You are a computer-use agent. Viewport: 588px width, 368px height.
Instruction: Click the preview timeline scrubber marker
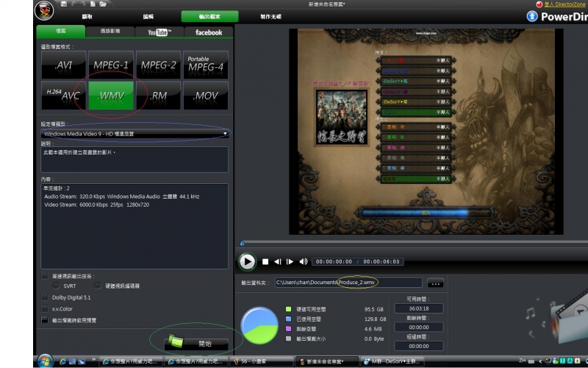click(242, 244)
